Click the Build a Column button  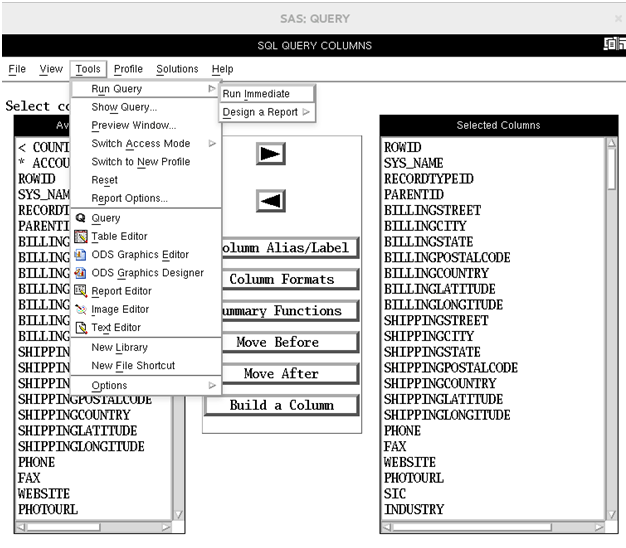click(282, 405)
